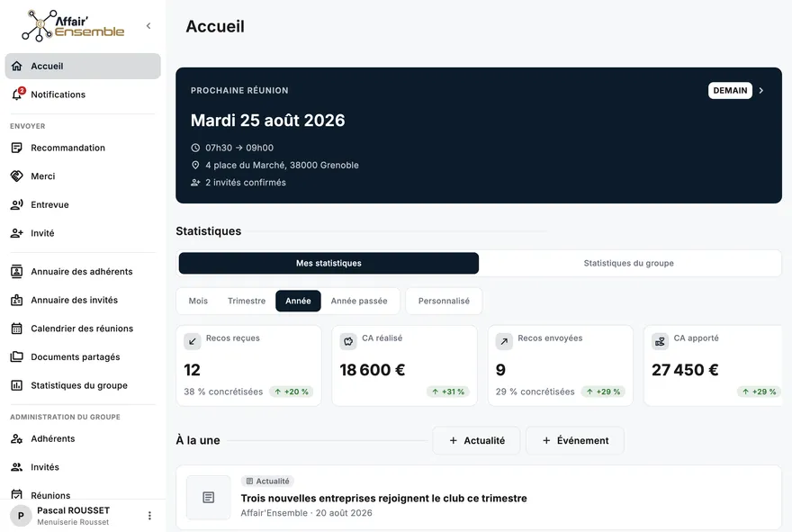Collapse the sidebar with the chevron
The image size is (792, 532).
(148, 26)
